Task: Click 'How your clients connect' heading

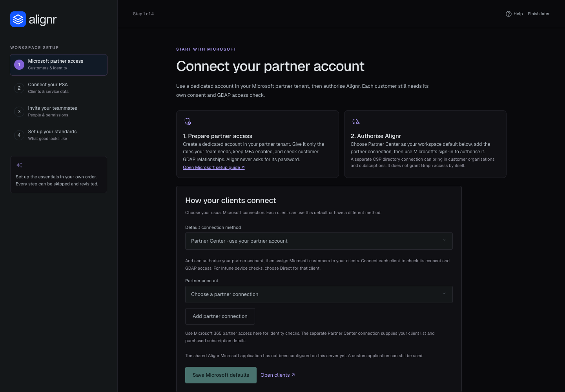Action: 231,200
